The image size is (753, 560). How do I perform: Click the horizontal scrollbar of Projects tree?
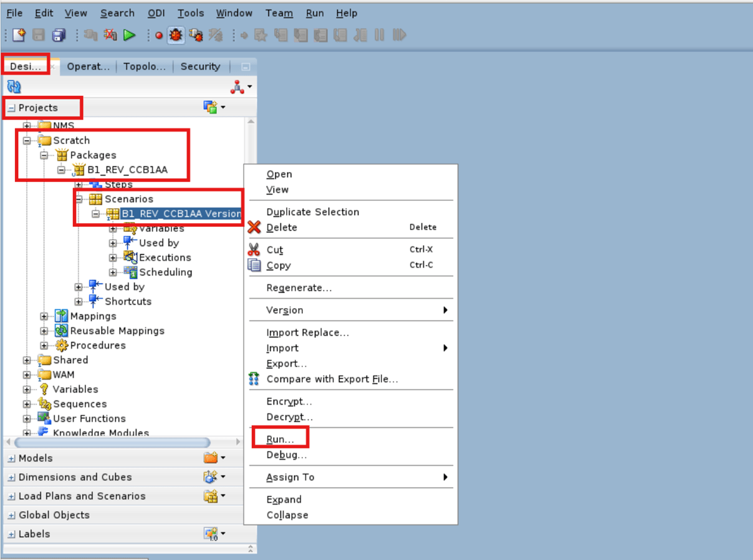112,442
